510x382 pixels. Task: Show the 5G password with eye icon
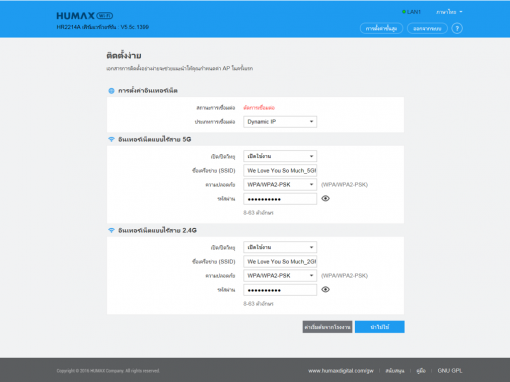coord(325,199)
